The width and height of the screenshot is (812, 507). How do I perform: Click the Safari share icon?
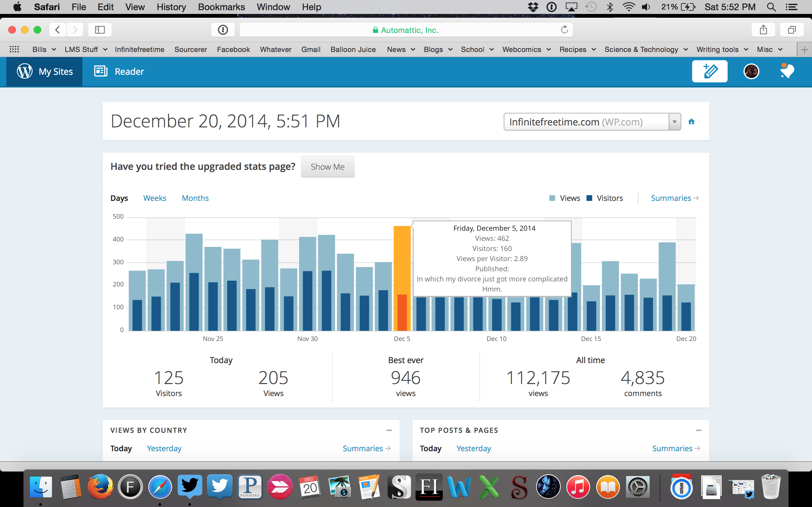(763, 30)
